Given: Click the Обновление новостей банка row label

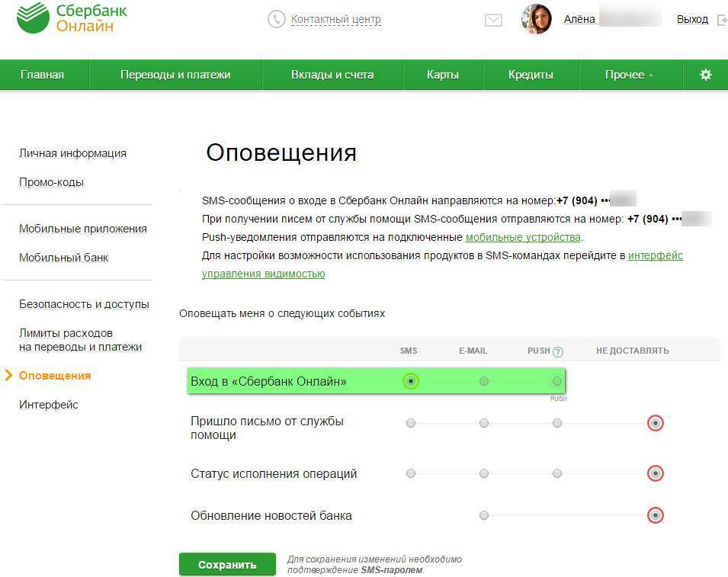Looking at the screenshot, I should [x=271, y=516].
